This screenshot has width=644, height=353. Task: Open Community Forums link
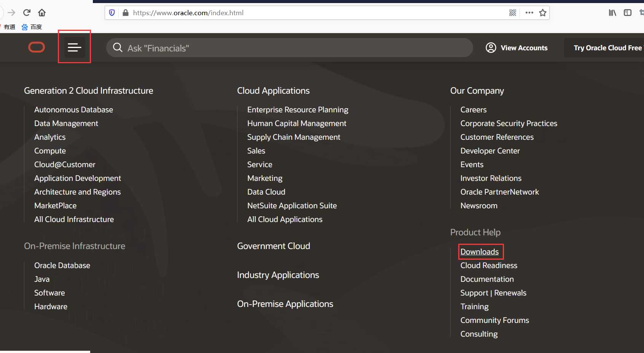click(495, 320)
